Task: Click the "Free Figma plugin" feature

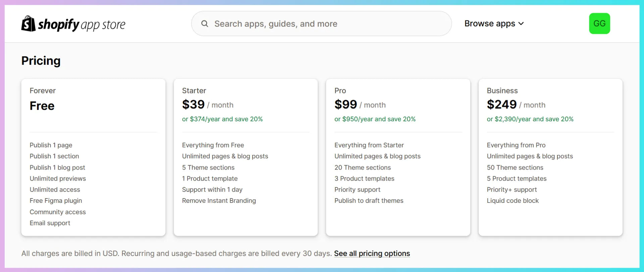Action: click(56, 201)
